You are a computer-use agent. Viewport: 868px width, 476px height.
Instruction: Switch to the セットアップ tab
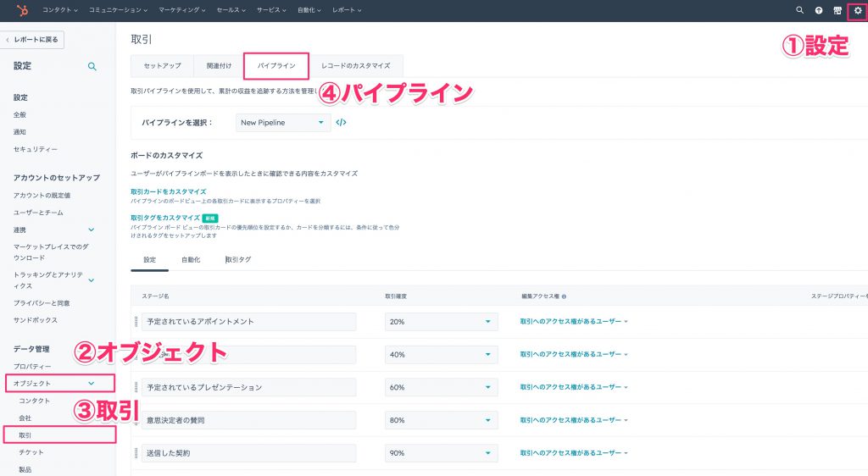[x=162, y=65]
